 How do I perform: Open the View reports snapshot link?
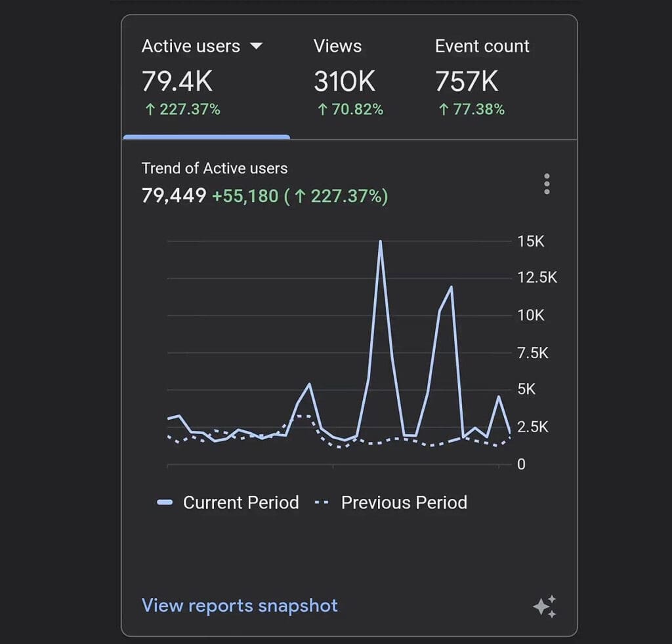[x=240, y=605]
